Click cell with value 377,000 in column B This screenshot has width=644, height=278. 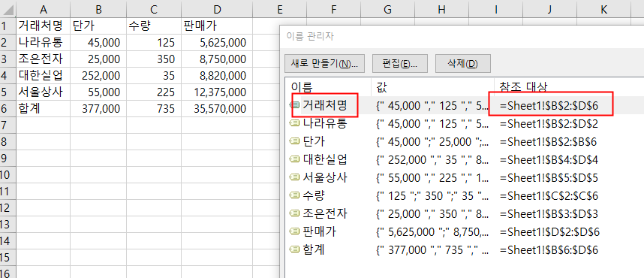pyautogui.click(x=98, y=108)
